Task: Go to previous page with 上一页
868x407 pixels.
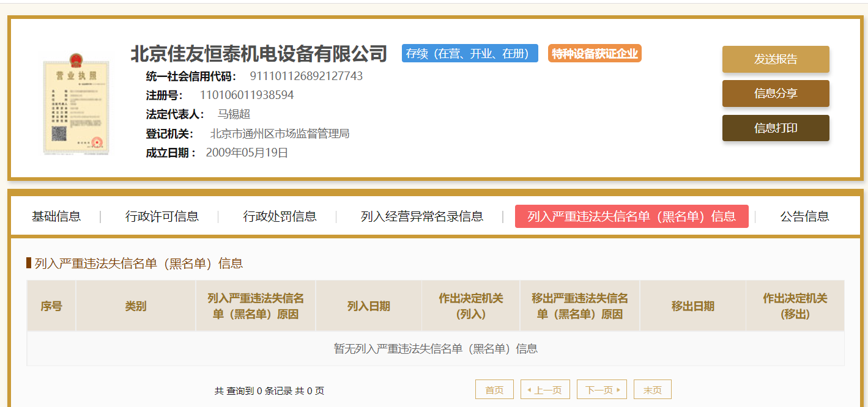Action: pyautogui.click(x=545, y=390)
